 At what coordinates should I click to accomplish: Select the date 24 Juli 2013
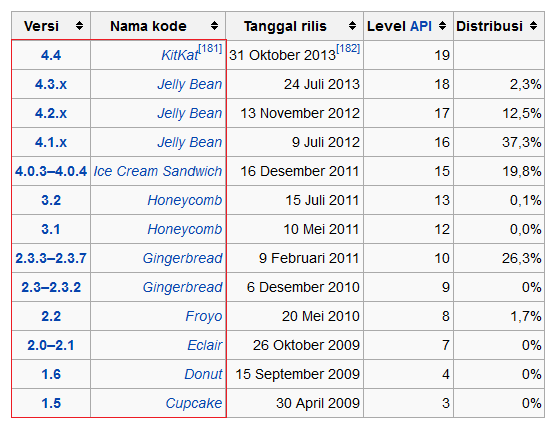pyautogui.click(x=322, y=84)
